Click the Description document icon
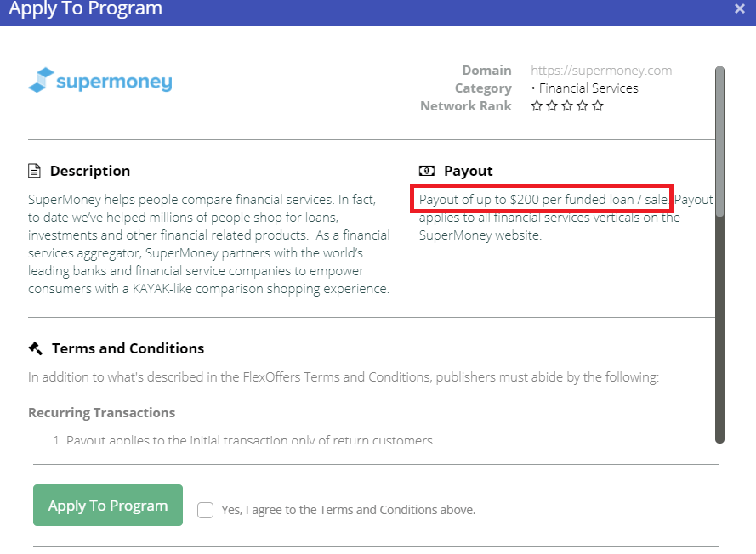 (35, 172)
